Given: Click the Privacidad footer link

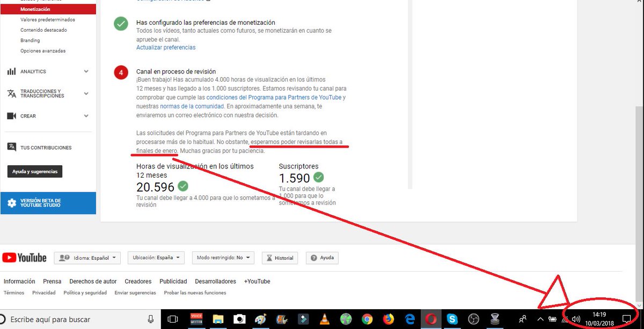Looking at the screenshot, I should click(x=44, y=293).
